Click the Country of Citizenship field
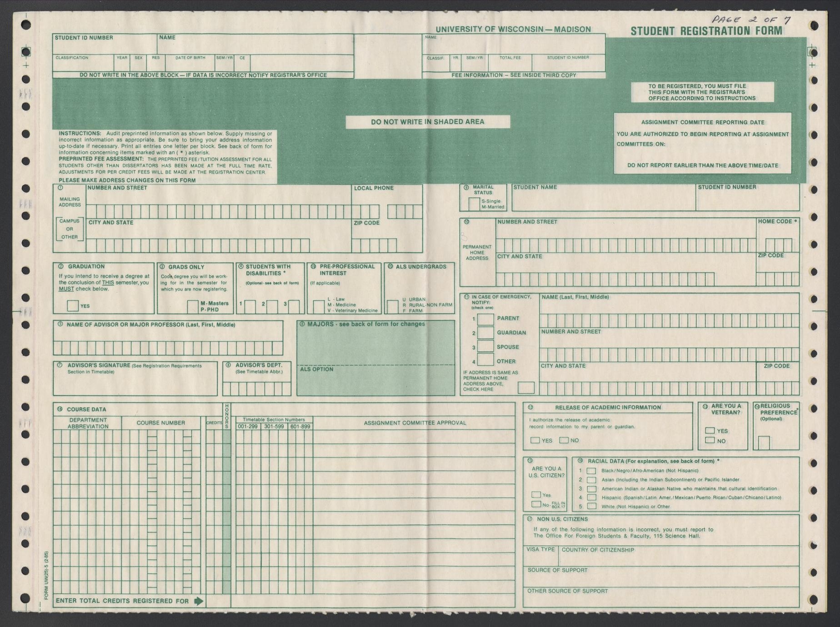 (x=679, y=556)
